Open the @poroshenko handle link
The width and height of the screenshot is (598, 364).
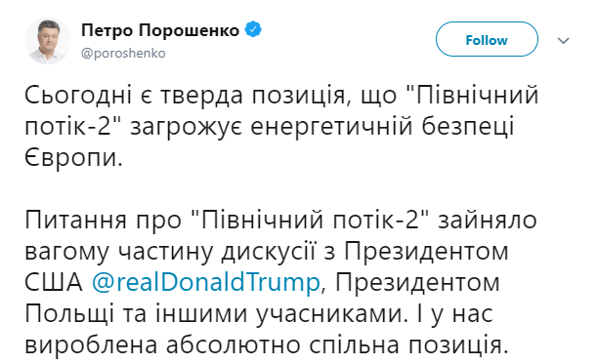click(x=123, y=53)
